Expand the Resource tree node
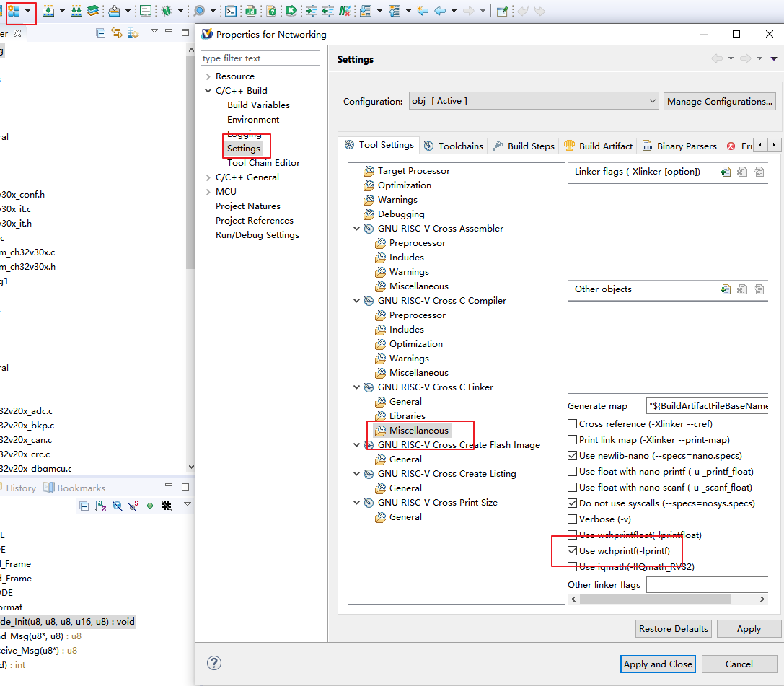 click(208, 76)
